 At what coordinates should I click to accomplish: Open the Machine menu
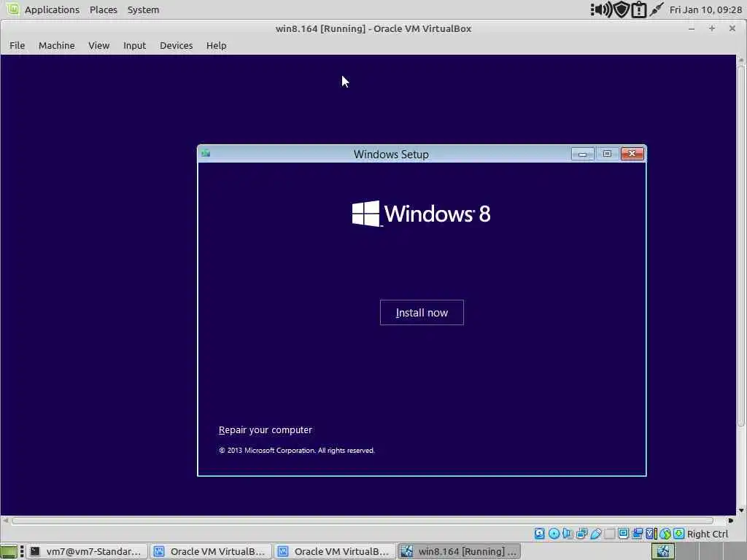[57, 45]
